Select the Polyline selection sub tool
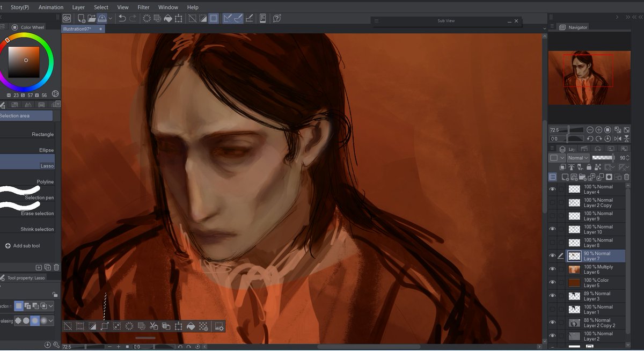Image resolution: width=644 pixels, height=351 pixels. [27, 182]
